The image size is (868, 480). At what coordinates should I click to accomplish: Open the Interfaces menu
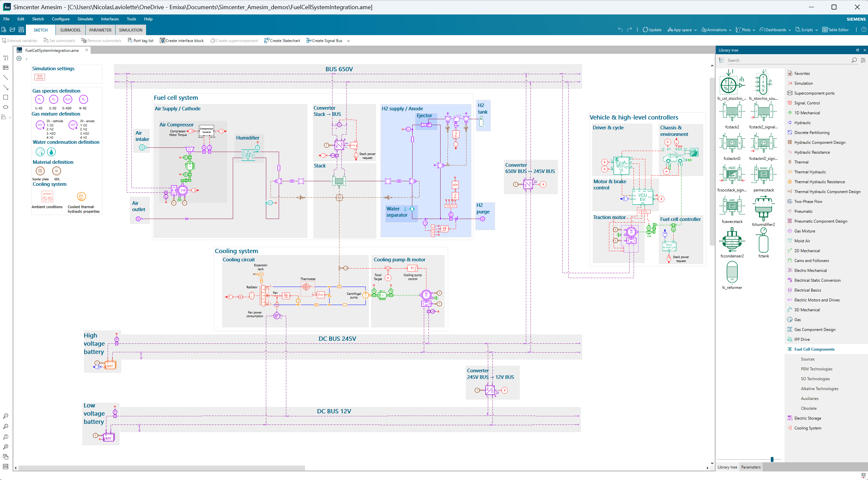pyautogui.click(x=110, y=19)
